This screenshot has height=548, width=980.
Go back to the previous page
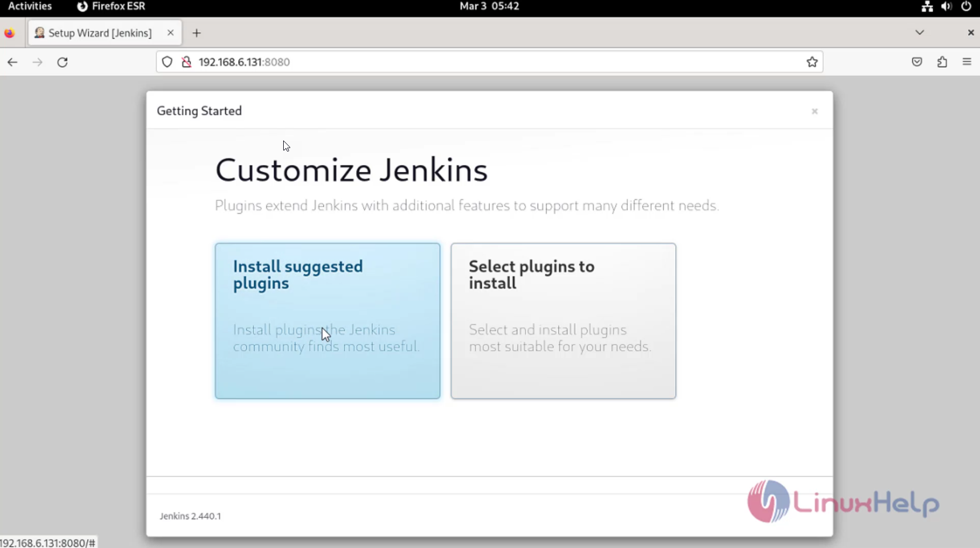(12, 62)
